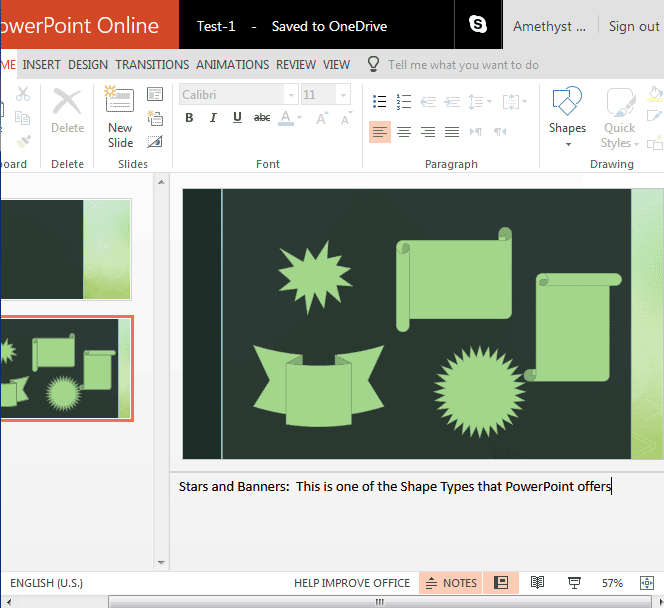
Task: Toggle Bold formatting
Action: coord(189,118)
